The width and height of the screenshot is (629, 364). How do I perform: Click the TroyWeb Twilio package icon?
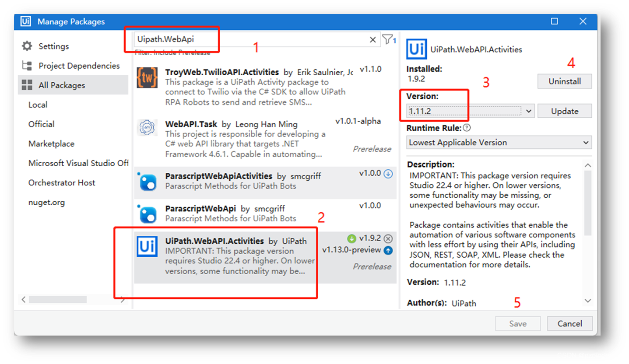tap(147, 78)
